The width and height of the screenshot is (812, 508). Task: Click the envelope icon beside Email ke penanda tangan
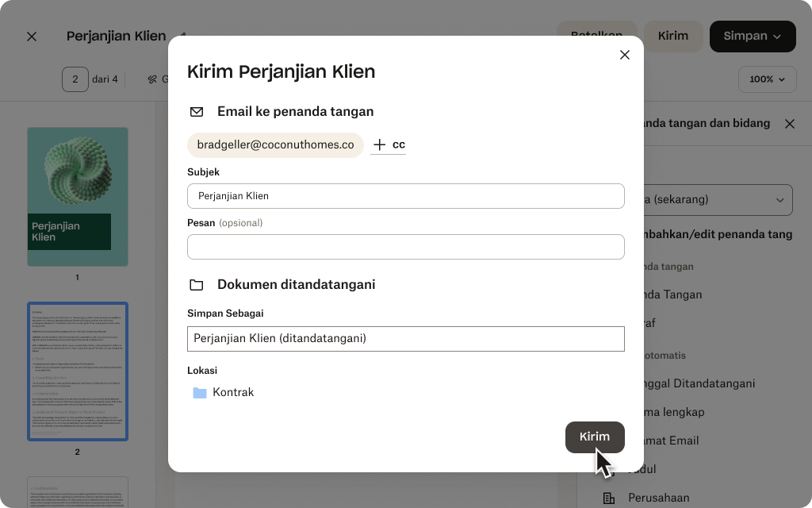coord(197,112)
